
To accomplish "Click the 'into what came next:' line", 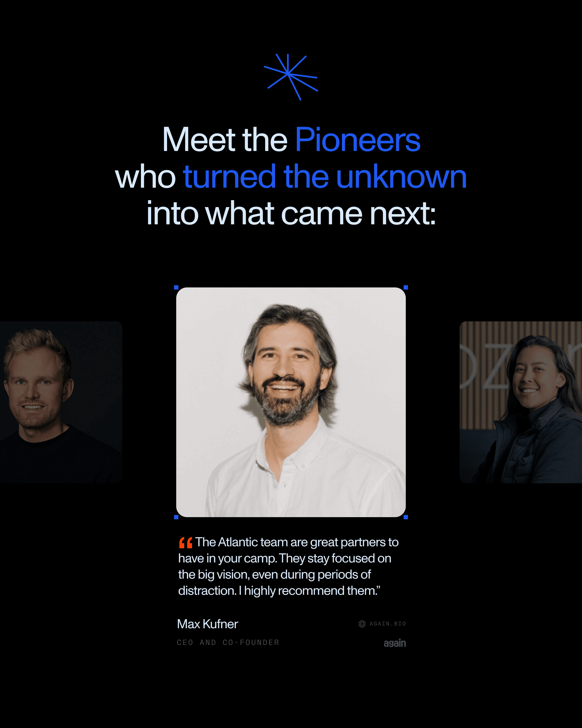I will (291, 213).
